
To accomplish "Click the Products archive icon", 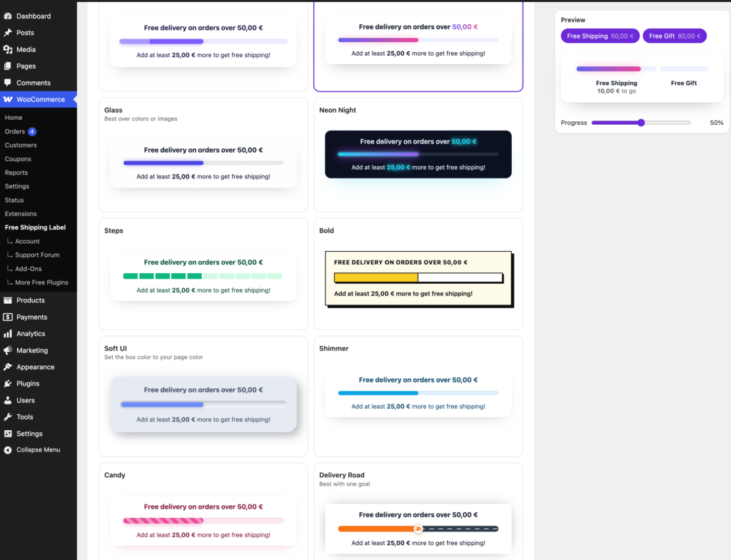I will [x=8, y=300].
